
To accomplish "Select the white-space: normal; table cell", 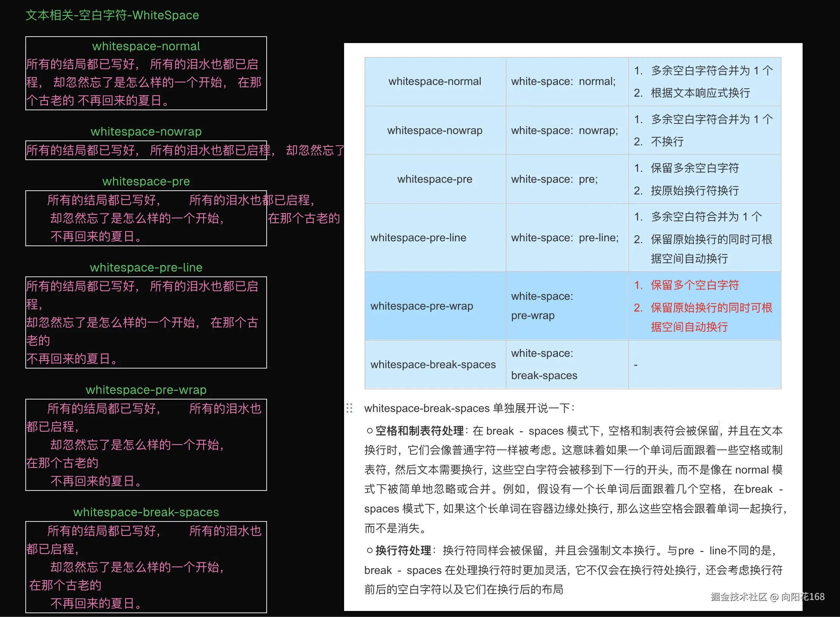I will pyautogui.click(x=563, y=82).
